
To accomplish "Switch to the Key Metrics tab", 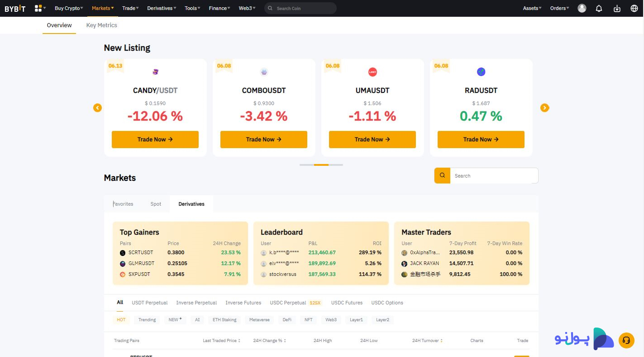I will point(102,25).
